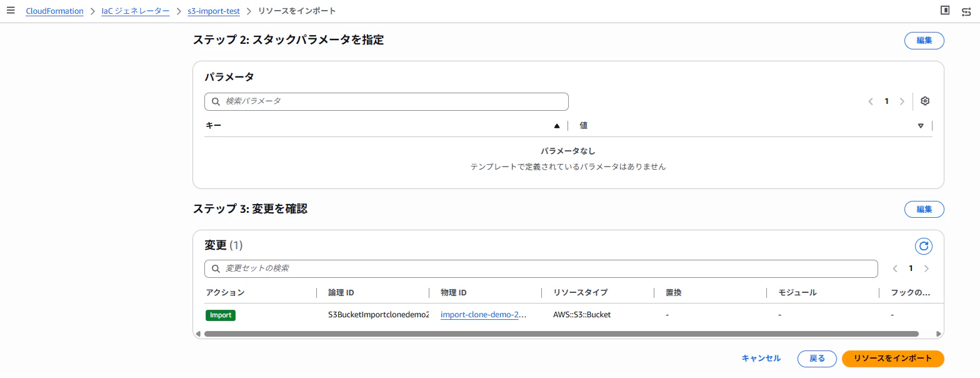The width and height of the screenshot is (980, 378).
Task: Click the アクション column header
Action: 225,293
